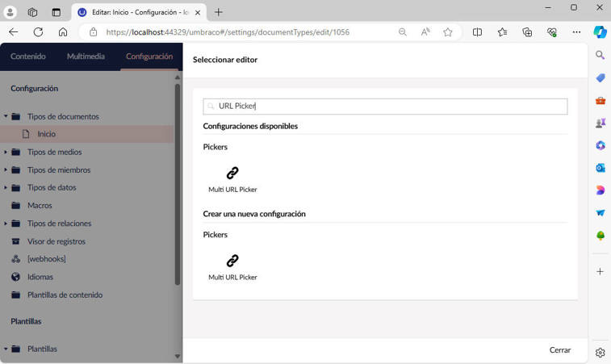The width and height of the screenshot is (611, 364).
Task: Toggle split screen view
Action: pyautogui.click(x=477, y=32)
